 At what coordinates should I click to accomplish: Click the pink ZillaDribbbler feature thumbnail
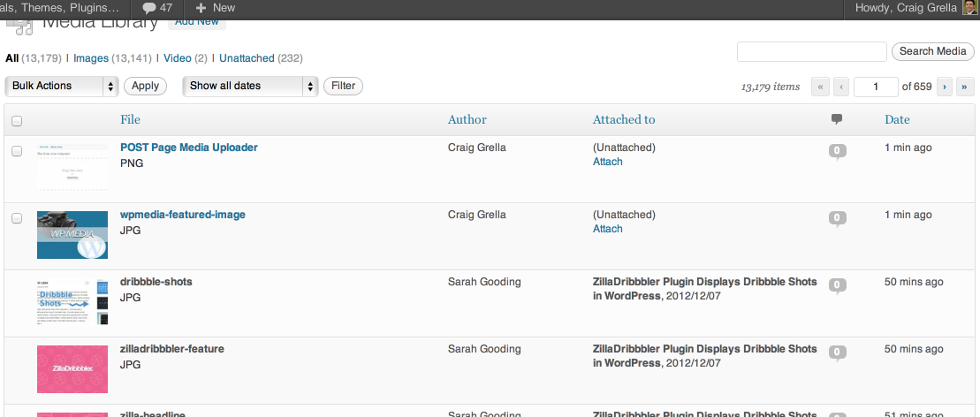click(72, 369)
